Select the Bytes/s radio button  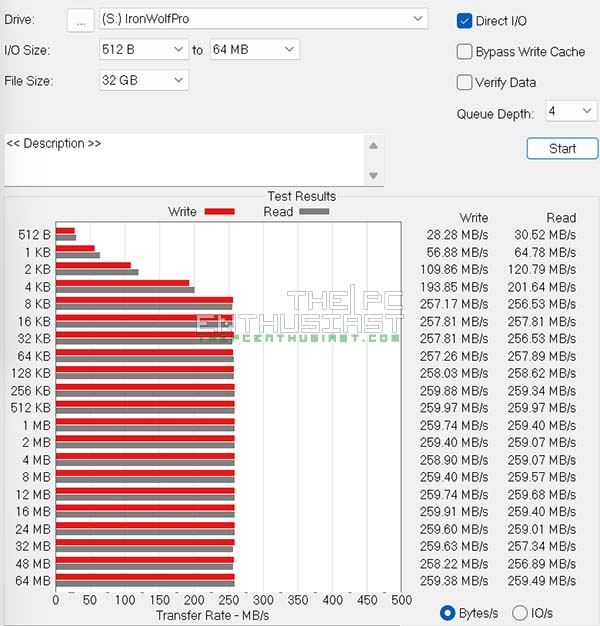click(448, 613)
